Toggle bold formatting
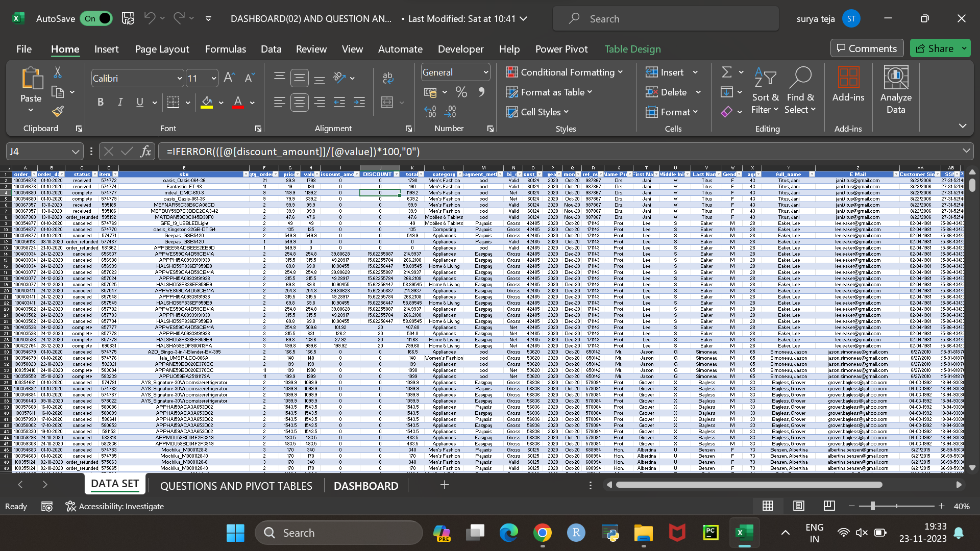Screen dimensions: 980x551 coord(101,103)
